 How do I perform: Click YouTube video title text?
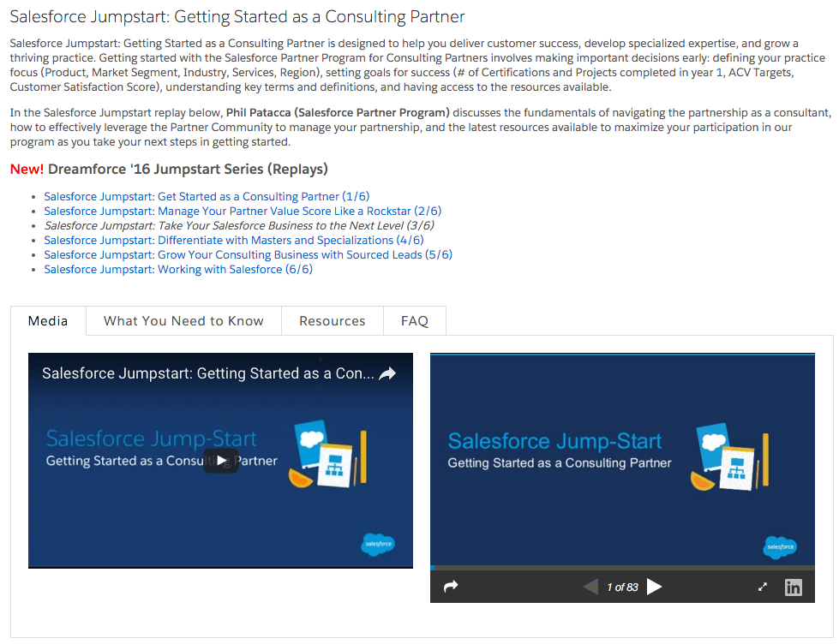click(208, 373)
